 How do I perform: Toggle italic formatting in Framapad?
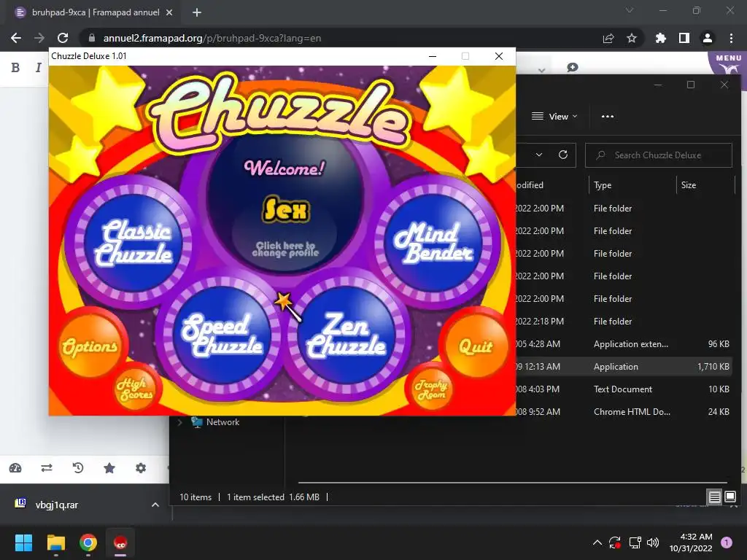(x=38, y=68)
